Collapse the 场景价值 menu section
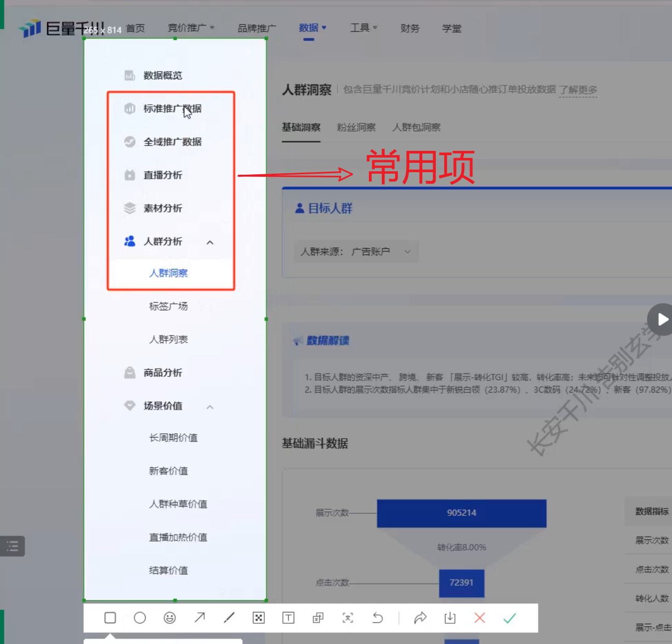 click(x=210, y=407)
